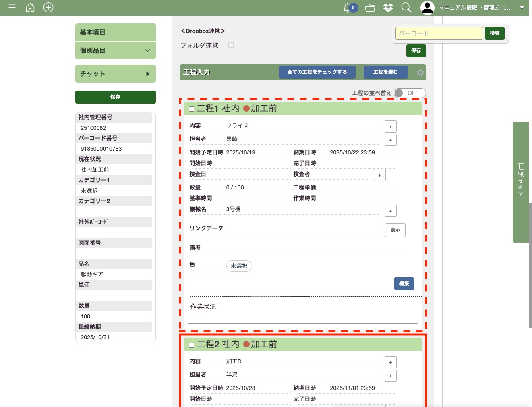The image size is (532, 407).
Task: Choose the 未選択 color selector
Action: point(239,266)
